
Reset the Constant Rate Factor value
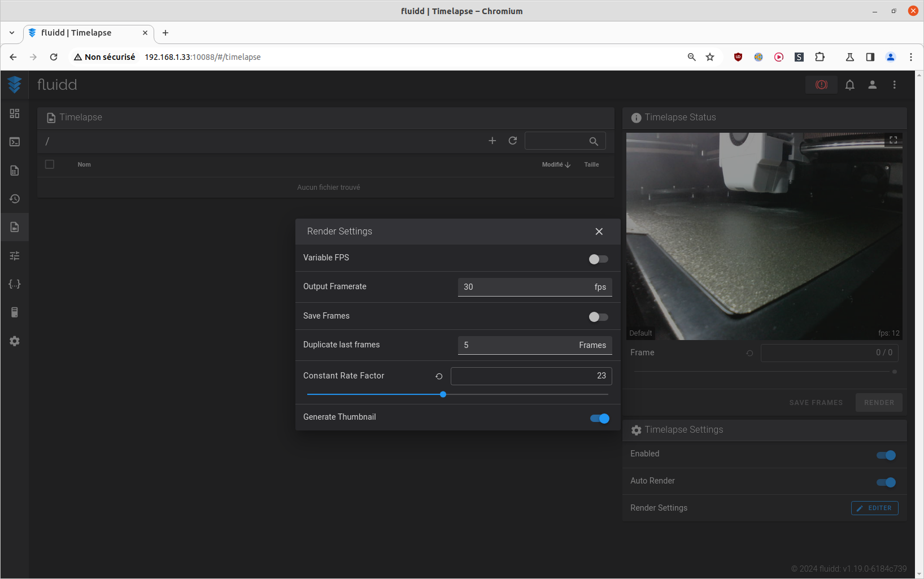point(439,376)
